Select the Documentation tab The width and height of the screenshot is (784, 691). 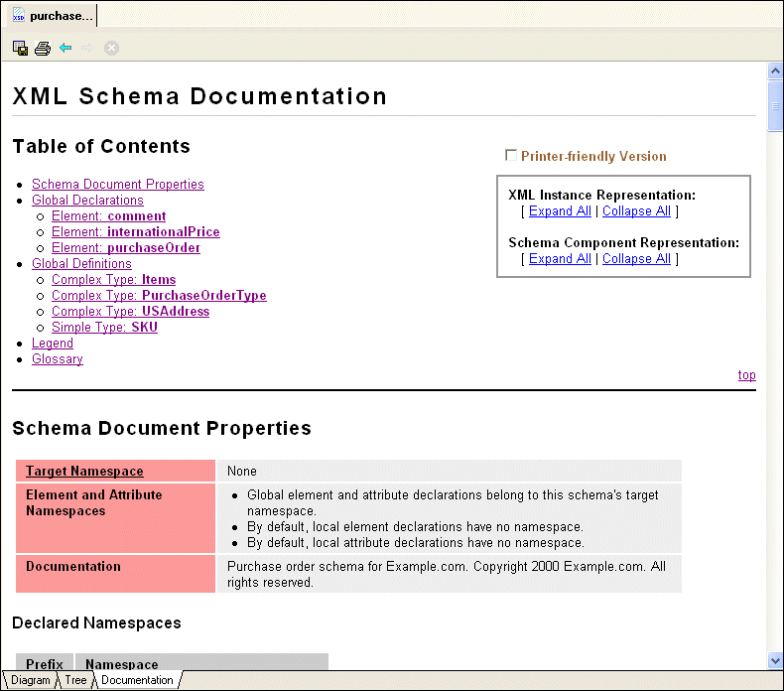(137, 681)
